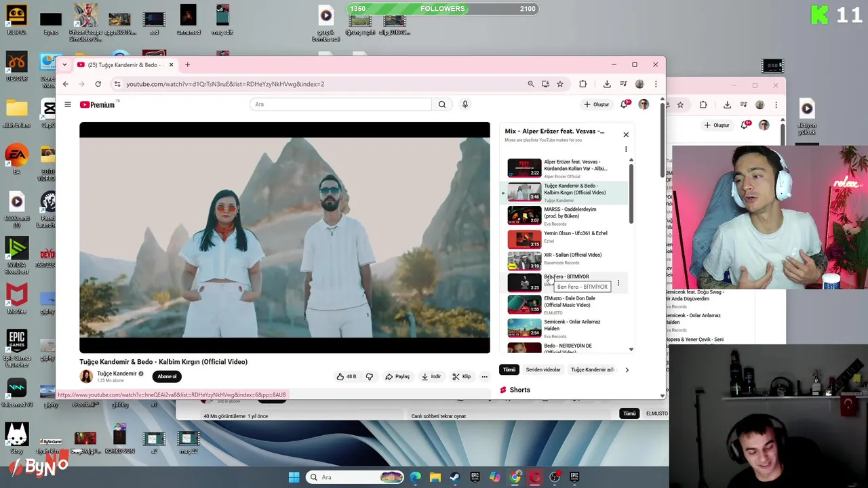Open three-dot menu for Ben Fero - BİTMİYOR
Viewport: 868px width, 488px height.
coord(618,283)
